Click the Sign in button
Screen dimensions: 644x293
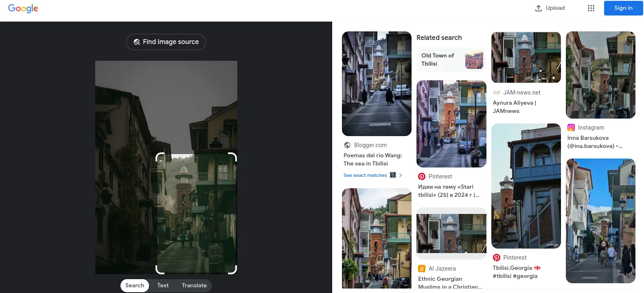click(x=623, y=8)
